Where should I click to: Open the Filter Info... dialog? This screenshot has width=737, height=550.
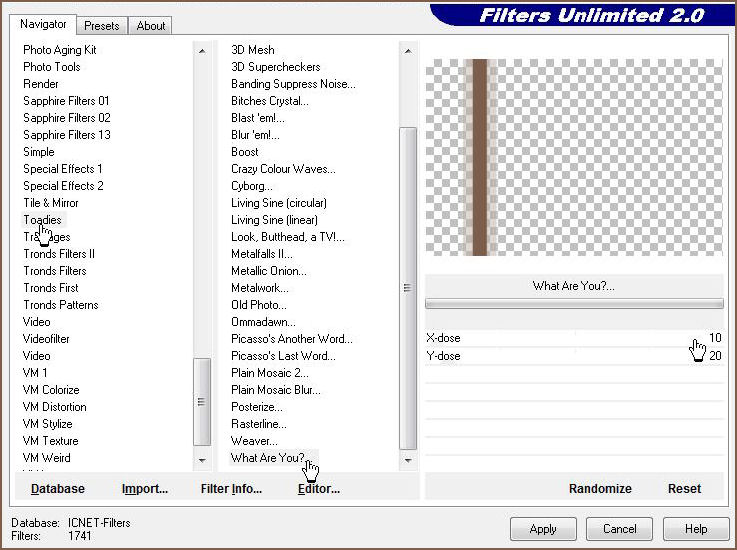click(x=231, y=489)
